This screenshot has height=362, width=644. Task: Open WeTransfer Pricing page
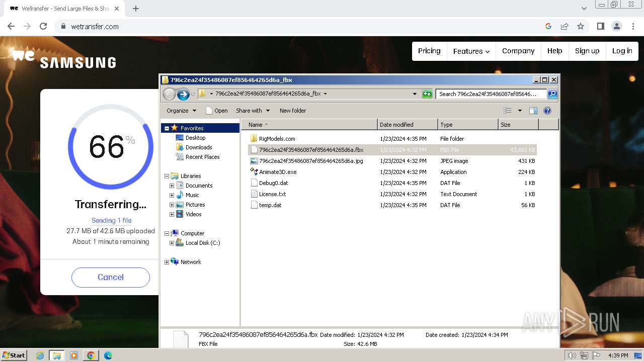coord(429,51)
